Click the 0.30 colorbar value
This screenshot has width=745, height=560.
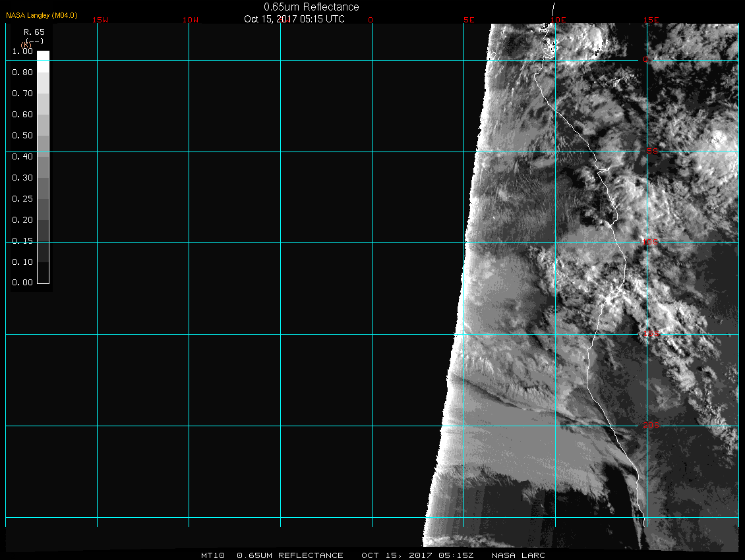coord(22,178)
